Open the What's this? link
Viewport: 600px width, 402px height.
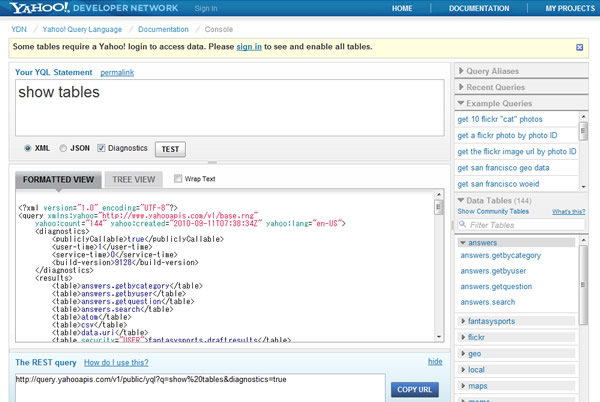[x=569, y=212]
